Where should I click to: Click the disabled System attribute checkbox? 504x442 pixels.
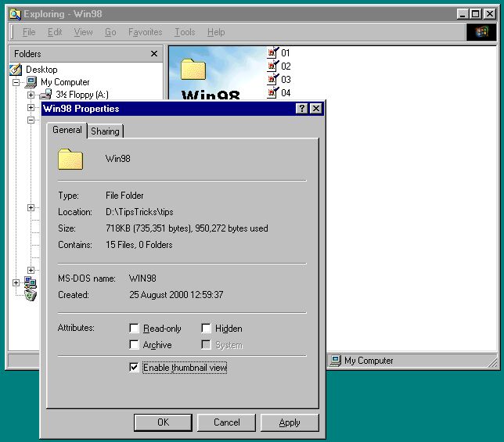pos(206,345)
